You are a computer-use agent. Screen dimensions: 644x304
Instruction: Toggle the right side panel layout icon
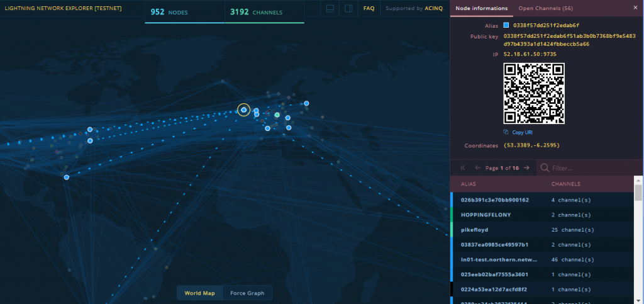click(x=348, y=8)
